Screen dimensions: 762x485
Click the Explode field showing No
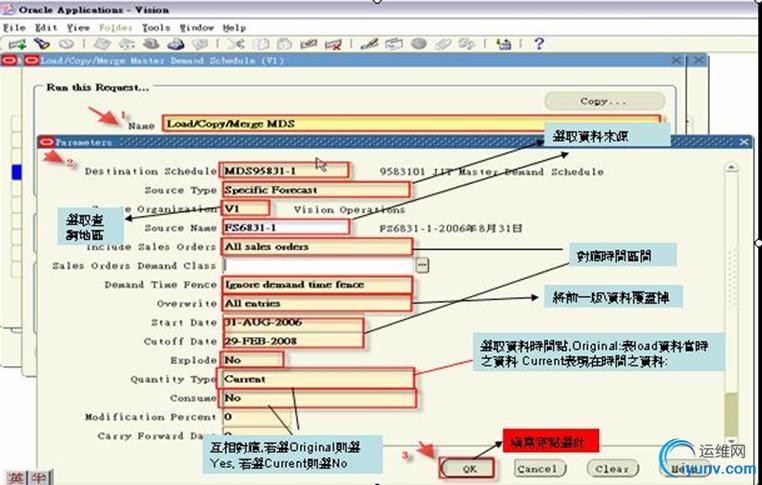click(x=252, y=360)
